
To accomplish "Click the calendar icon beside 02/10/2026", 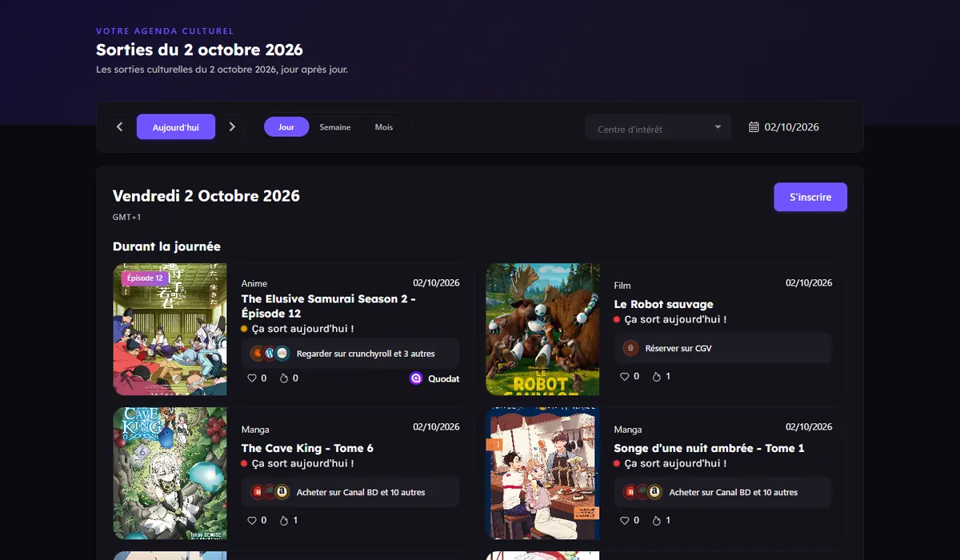I will [x=754, y=127].
